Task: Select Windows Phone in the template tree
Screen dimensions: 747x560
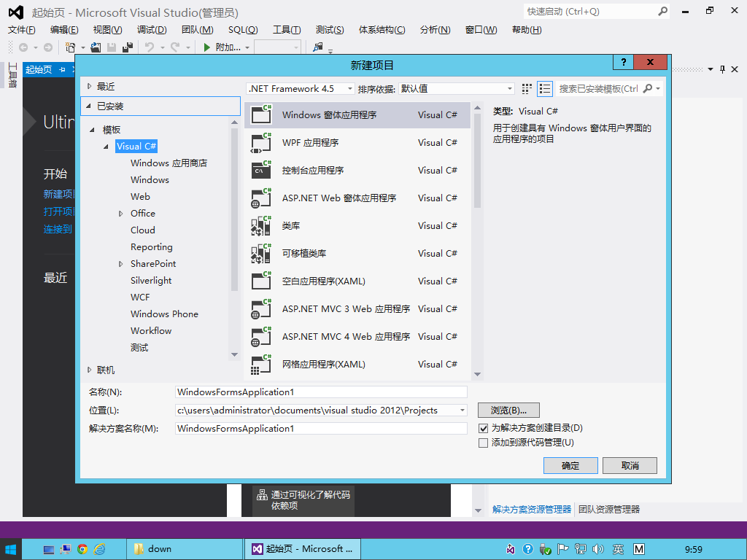Action: coord(164,314)
